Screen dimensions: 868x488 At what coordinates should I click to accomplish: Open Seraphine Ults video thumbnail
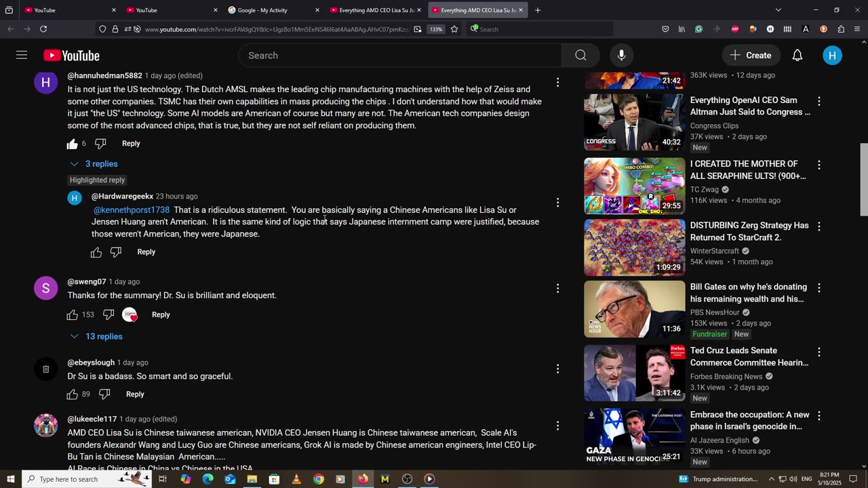pos(635,186)
